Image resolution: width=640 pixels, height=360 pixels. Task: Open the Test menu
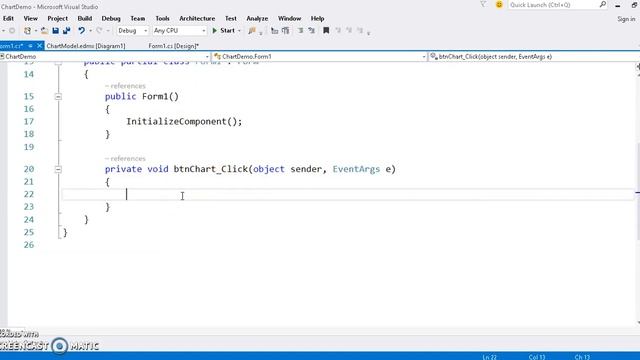[x=231, y=18]
